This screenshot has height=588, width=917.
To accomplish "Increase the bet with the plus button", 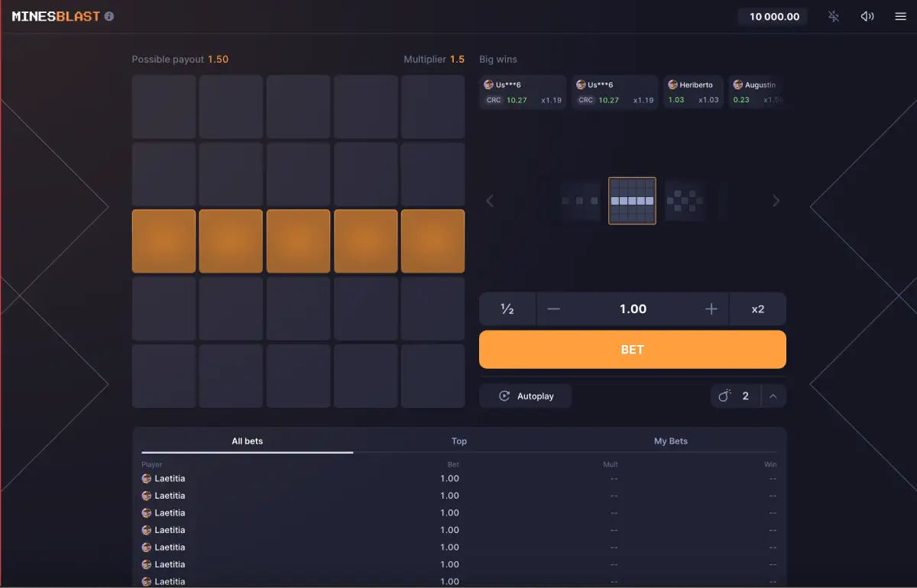I will [x=711, y=309].
